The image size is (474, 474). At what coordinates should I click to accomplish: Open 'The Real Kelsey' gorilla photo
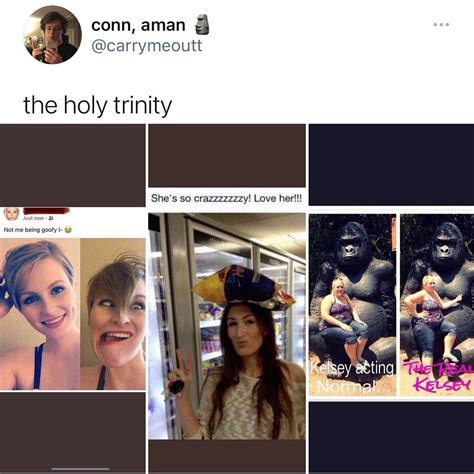tap(437, 305)
